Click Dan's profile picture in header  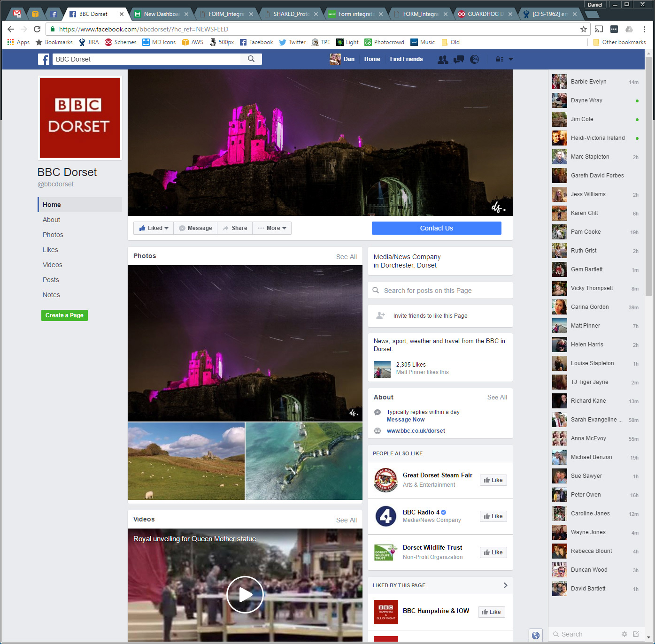tap(335, 59)
